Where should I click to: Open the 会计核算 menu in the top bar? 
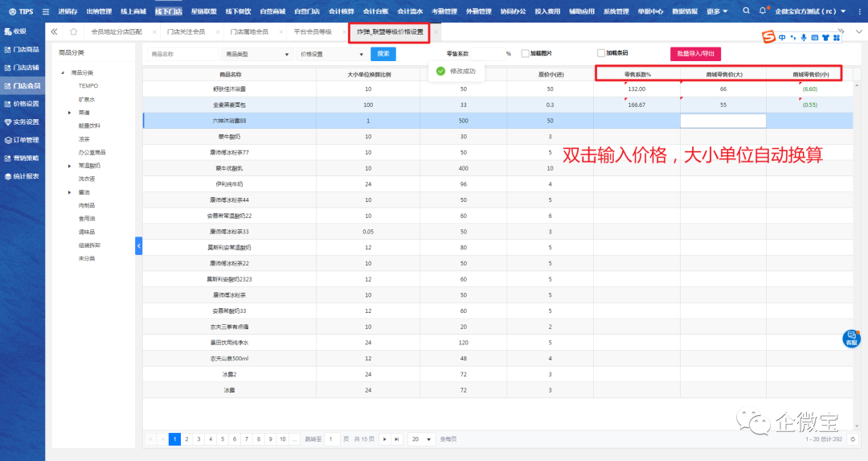[342, 11]
